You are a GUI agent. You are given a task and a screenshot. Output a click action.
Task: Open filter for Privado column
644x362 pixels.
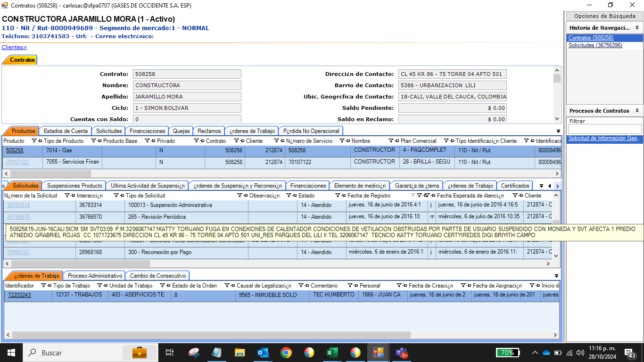(x=196, y=141)
